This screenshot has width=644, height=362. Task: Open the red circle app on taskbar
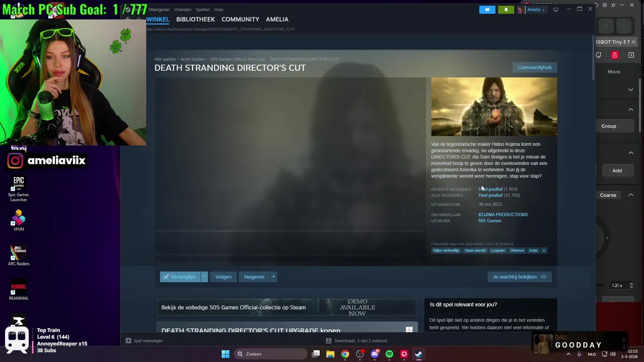coord(404,354)
